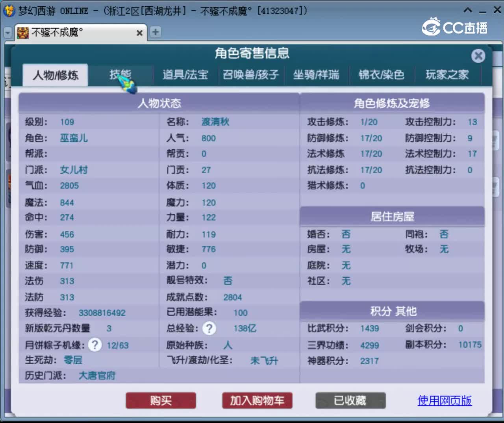The height and width of the screenshot is (423, 504).
Task: Open the 坐骑/祥瑞 tab
Action: pyautogui.click(x=316, y=75)
